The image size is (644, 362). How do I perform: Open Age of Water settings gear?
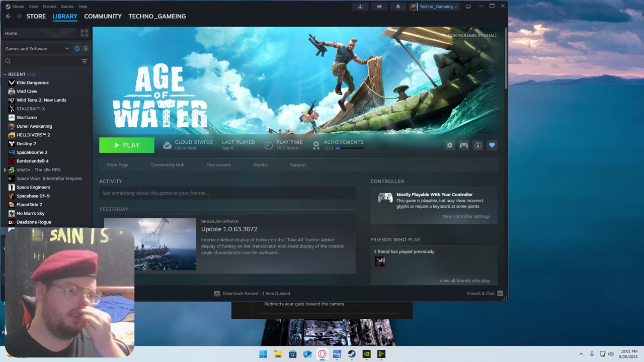pos(450,145)
